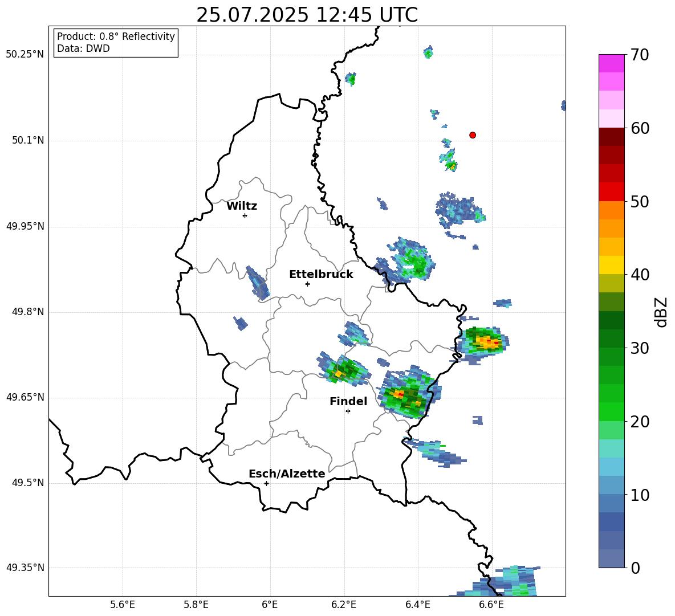Click the orange colorbar segment at 50
Viewport: 675px width, 616px height.
(x=611, y=210)
